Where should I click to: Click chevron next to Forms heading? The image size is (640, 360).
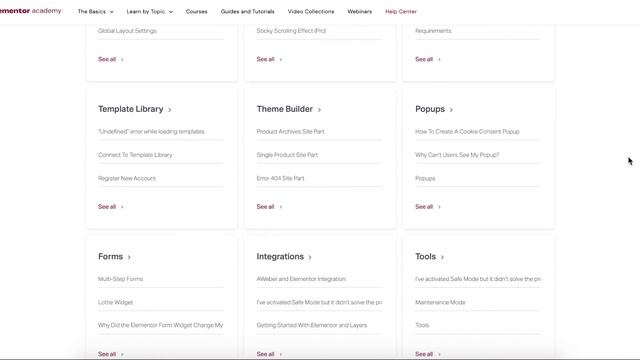129,257
